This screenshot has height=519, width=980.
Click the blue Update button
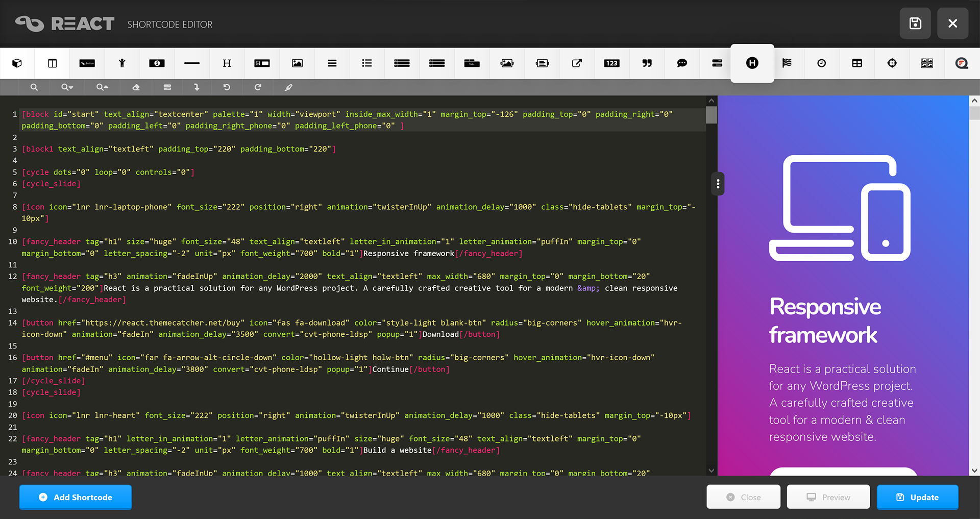click(917, 497)
